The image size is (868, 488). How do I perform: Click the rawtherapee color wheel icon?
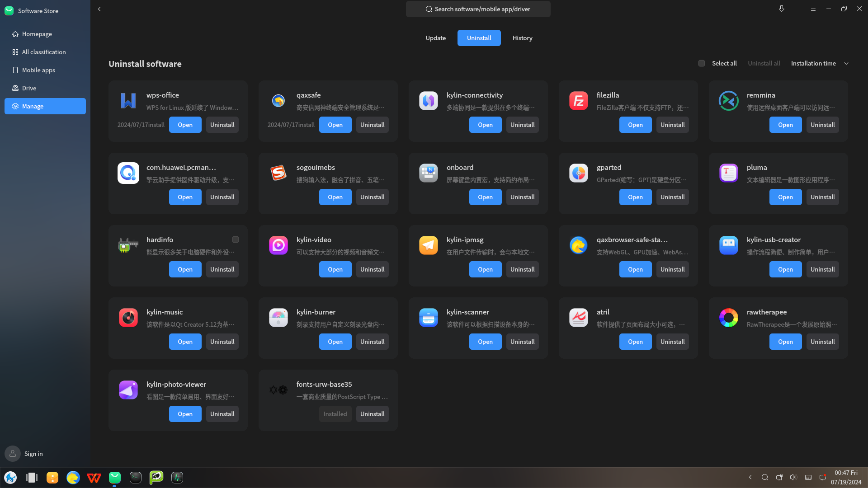[728, 318]
